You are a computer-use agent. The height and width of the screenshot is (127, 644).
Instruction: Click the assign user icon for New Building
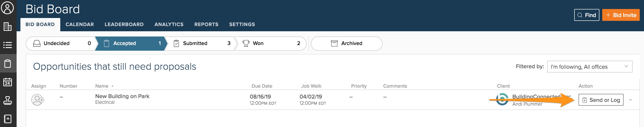click(37, 100)
